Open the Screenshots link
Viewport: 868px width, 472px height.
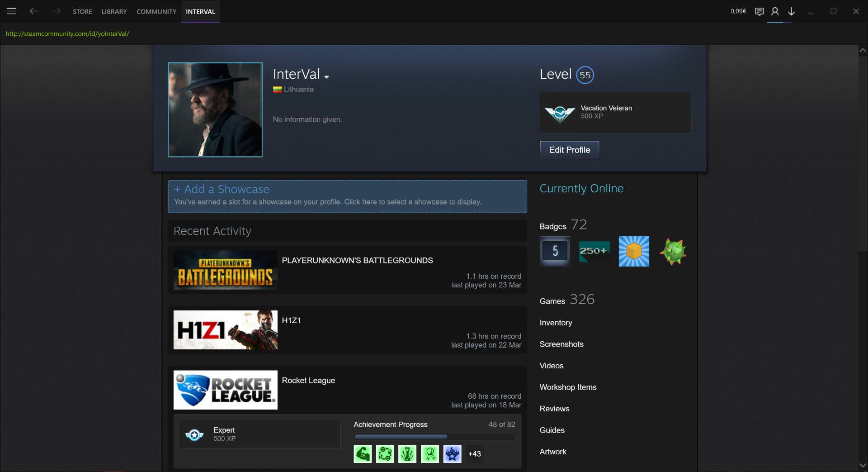pyautogui.click(x=561, y=344)
